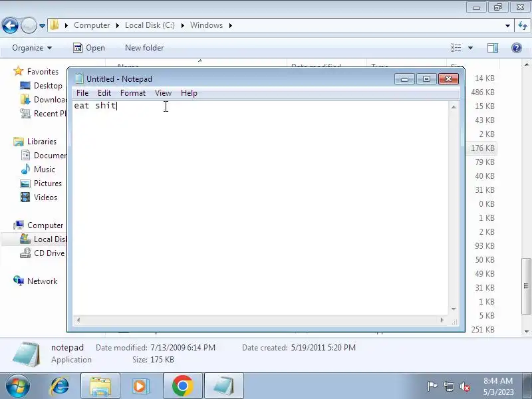Switch to Windows Explorer taskbar button

tap(100, 386)
